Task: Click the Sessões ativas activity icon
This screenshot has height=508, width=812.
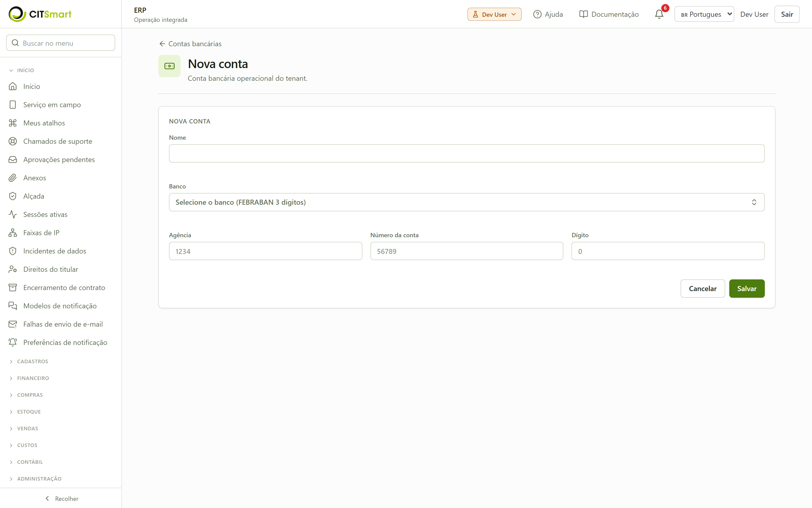Action: [13, 214]
